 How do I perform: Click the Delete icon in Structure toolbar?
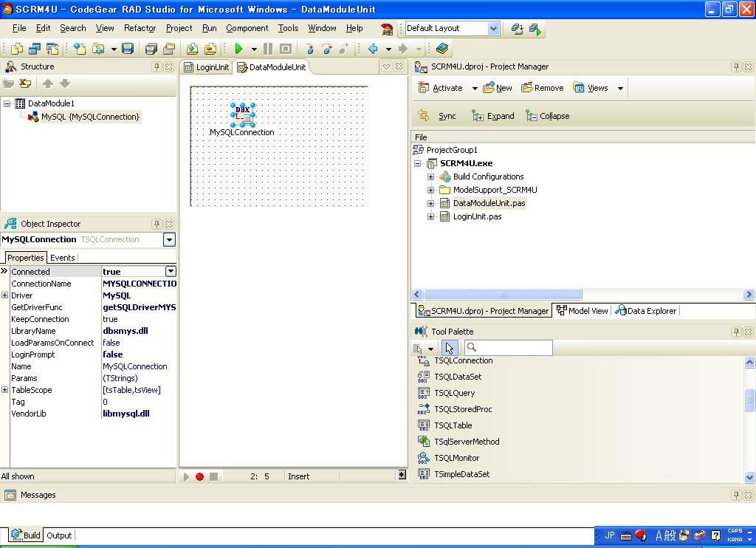click(x=25, y=83)
